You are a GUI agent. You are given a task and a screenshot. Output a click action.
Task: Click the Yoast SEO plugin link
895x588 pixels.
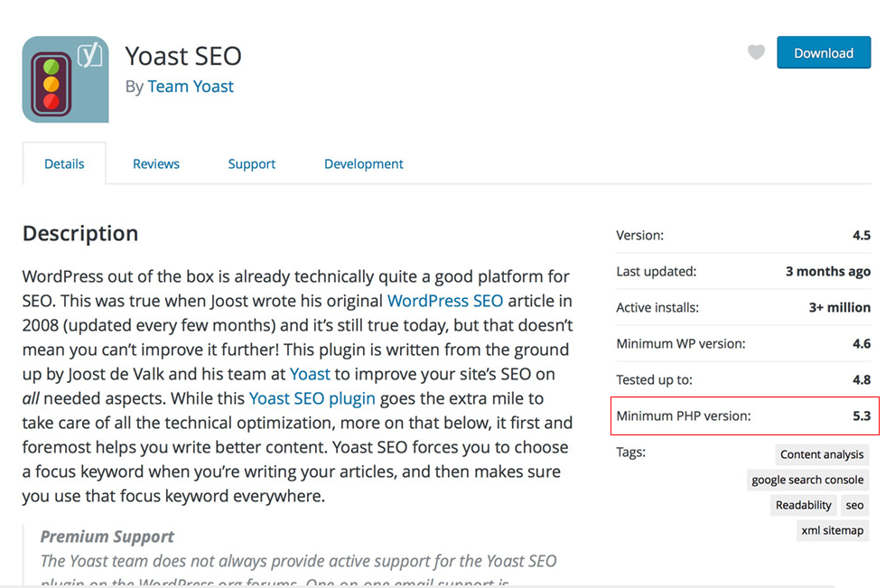[312, 398]
